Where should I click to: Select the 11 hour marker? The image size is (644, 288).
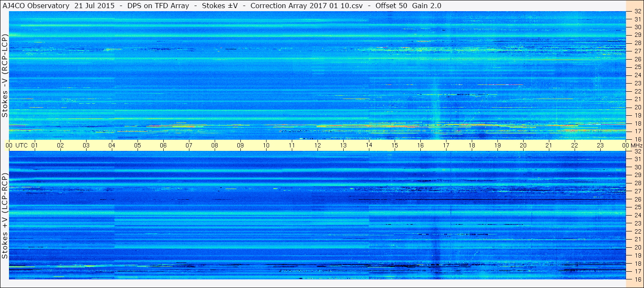pos(292,145)
